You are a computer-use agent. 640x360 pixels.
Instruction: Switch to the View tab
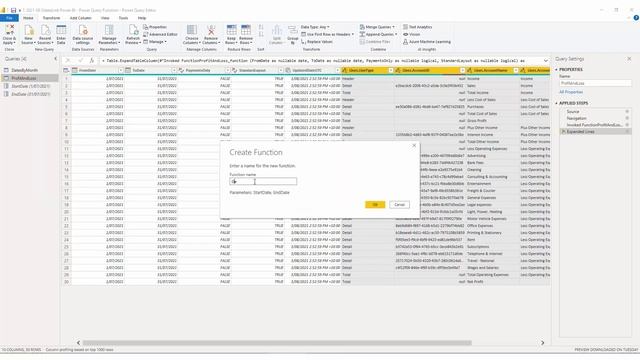(105, 18)
